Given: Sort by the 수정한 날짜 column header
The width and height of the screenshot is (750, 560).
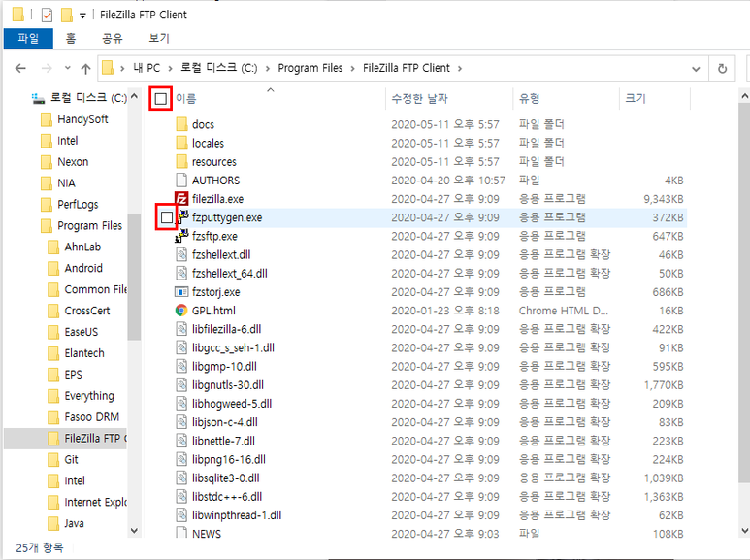Looking at the screenshot, I should 419,99.
